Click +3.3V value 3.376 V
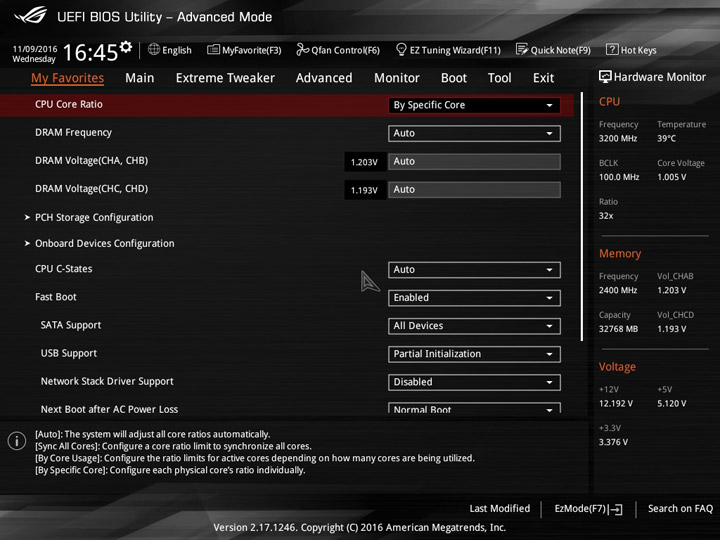Screen dimensions: 720x540 click(613, 442)
